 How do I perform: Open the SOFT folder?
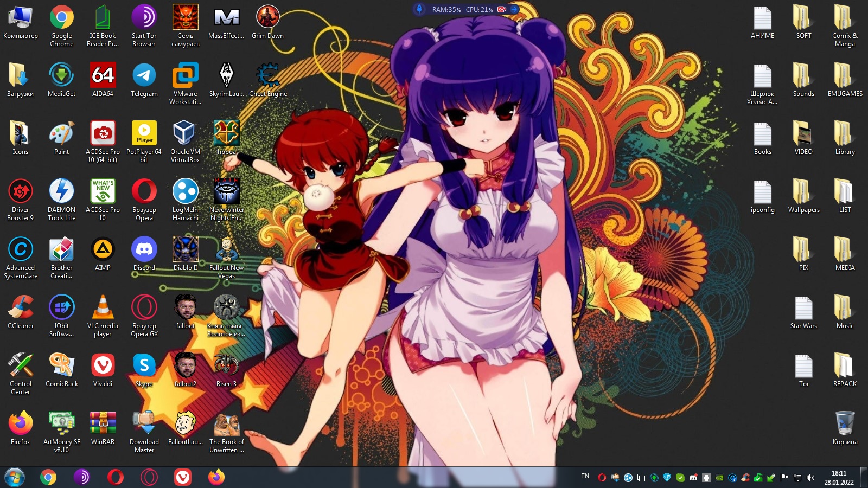[803, 22]
